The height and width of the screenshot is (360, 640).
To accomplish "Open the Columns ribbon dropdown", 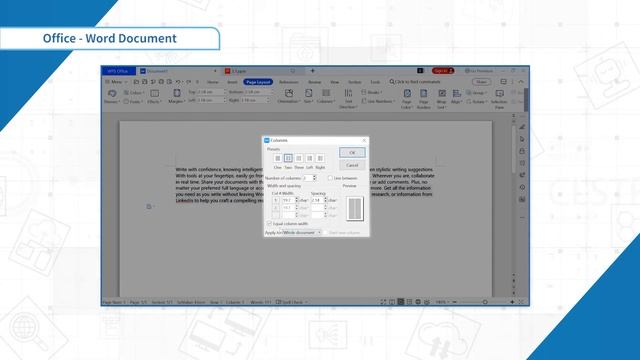I will 326,97.
